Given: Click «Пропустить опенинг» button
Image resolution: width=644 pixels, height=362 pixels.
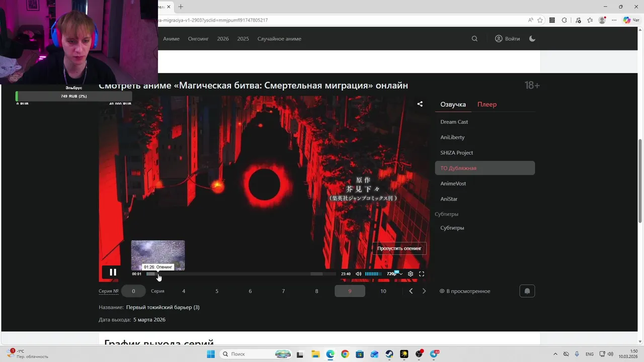Looking at the screenshot, I should (x=399, y=248).
